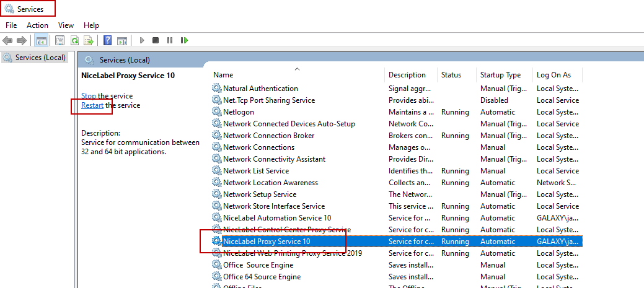
Task: Select the Network Connections service name
Action: [x=258, y=147]
